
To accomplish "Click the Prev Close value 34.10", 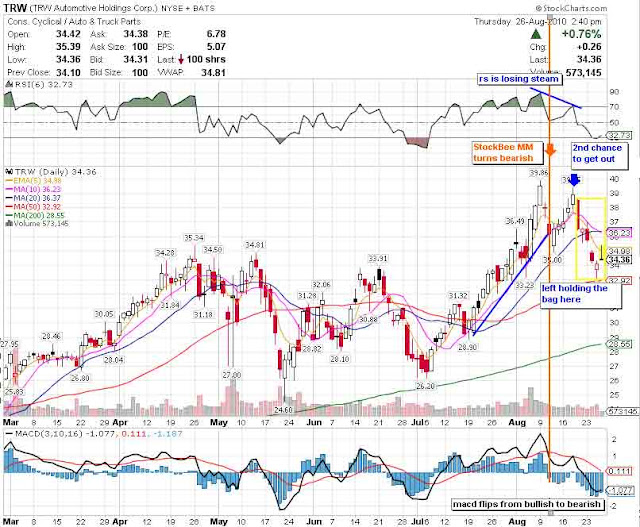I will [x=68, y=72].
